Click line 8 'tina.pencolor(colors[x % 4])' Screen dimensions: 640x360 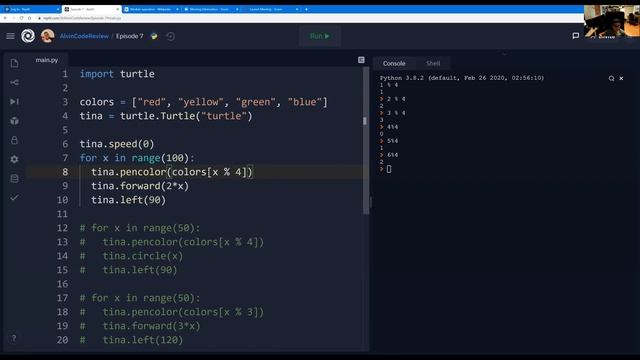(172, 172)
